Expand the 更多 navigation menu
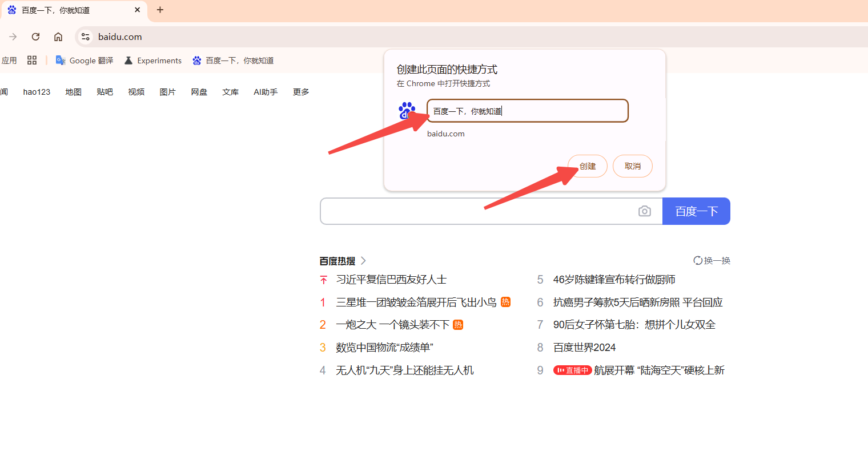Viewport: 868px width, 468px height. click(301, 92)
